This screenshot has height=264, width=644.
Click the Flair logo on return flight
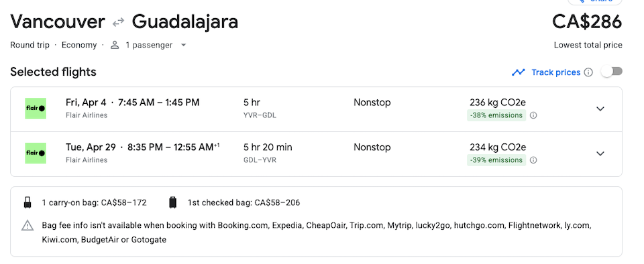(36, 153)
